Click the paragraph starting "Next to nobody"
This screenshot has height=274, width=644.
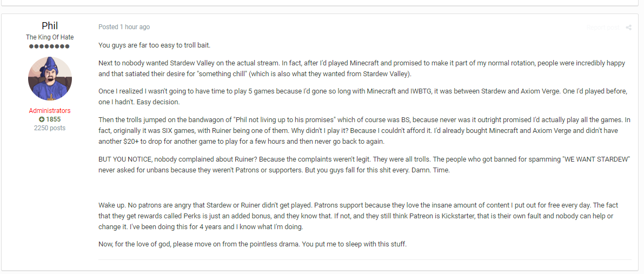click(x=362, y=69)
